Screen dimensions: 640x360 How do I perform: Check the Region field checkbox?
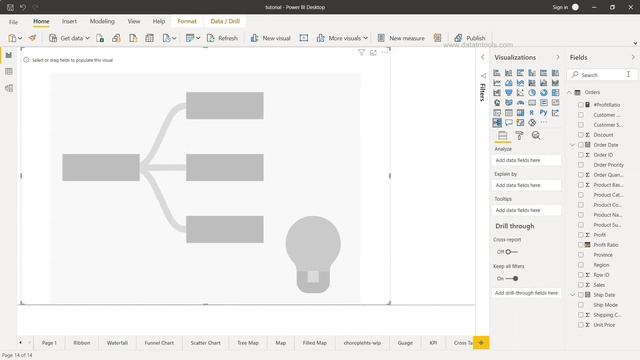pos(581,265)
